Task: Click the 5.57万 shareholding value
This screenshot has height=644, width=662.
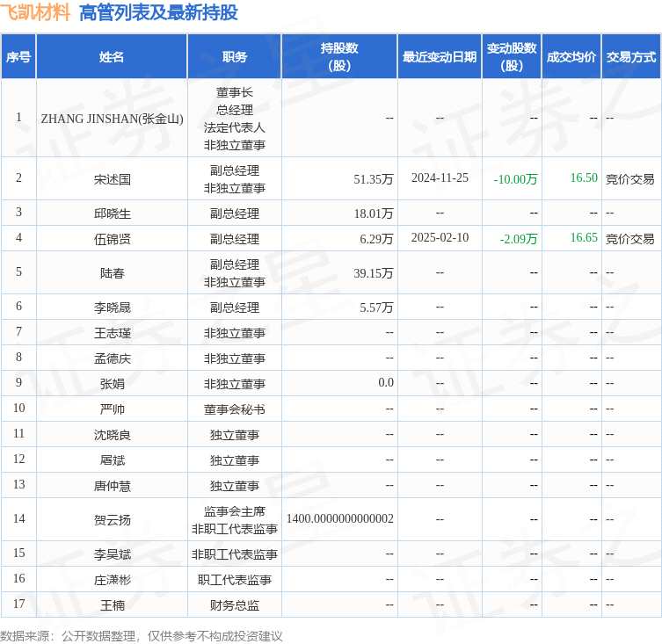Action: 376,308
